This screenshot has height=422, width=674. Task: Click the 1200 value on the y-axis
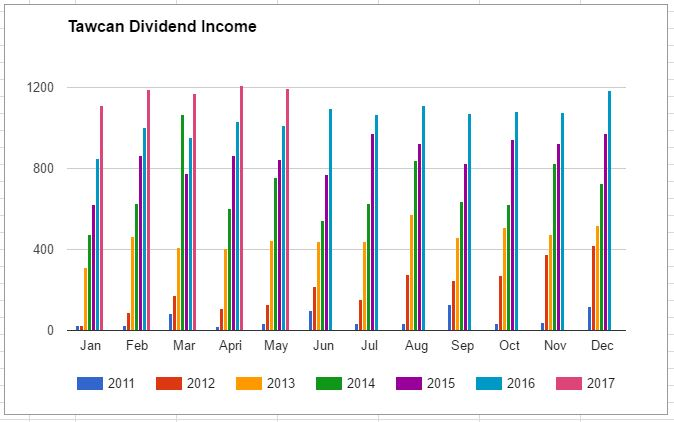point(41,88)
